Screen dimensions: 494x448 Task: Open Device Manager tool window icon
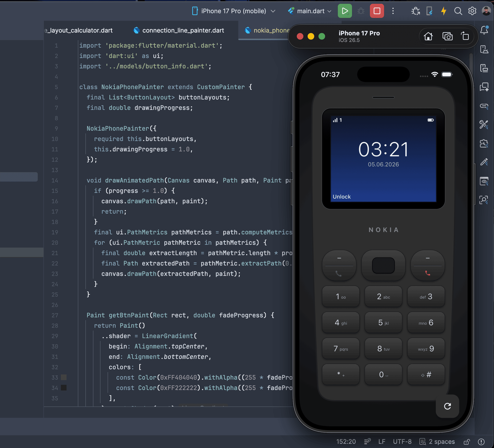pos(484,49)
